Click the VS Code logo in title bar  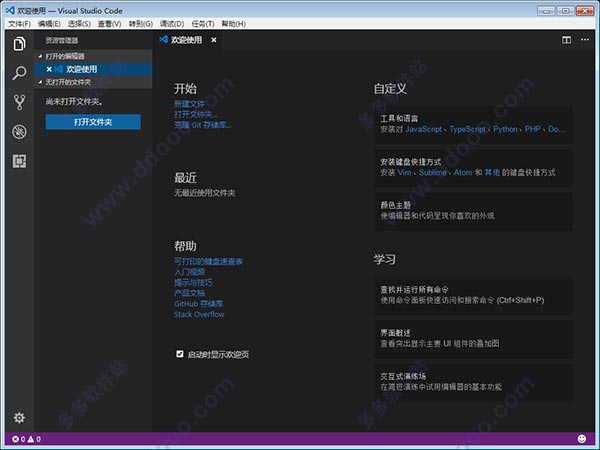10,10
